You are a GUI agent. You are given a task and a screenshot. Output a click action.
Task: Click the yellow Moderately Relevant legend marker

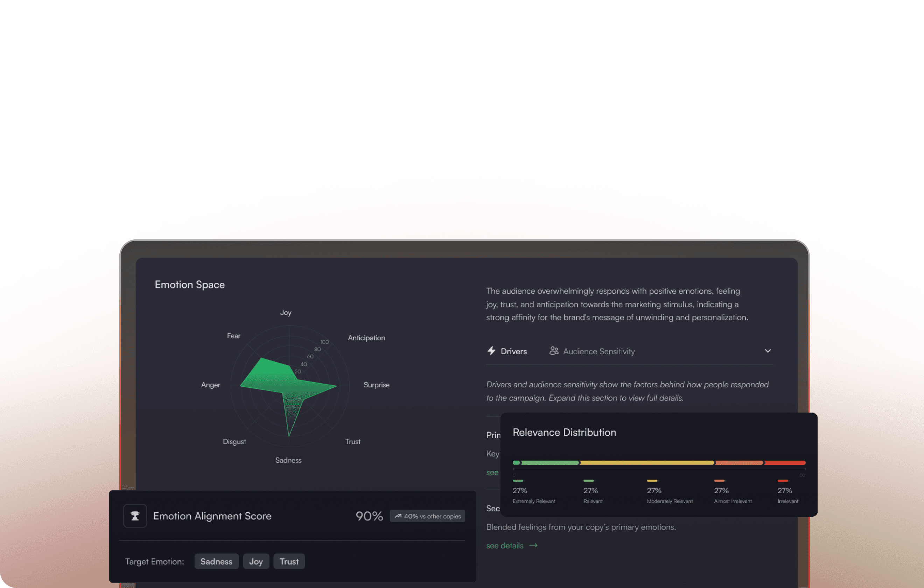coord(652,481)
